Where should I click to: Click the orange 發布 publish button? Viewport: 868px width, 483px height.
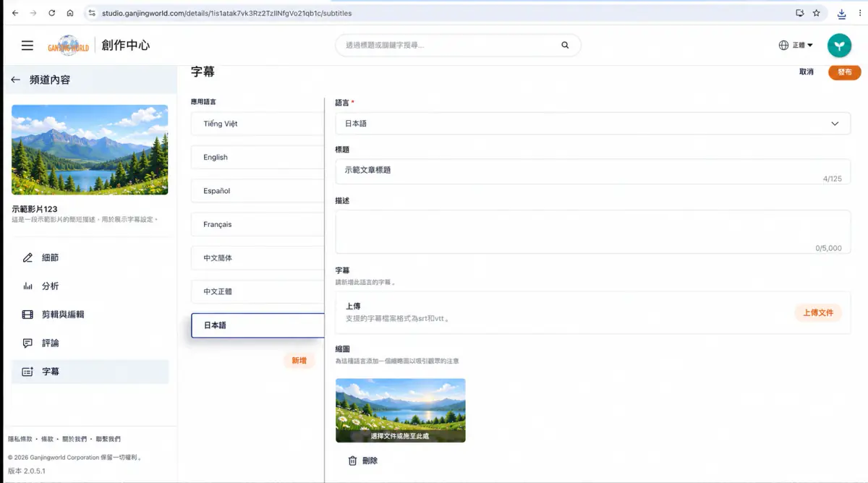pyautogui.click(x=845, y=72)
